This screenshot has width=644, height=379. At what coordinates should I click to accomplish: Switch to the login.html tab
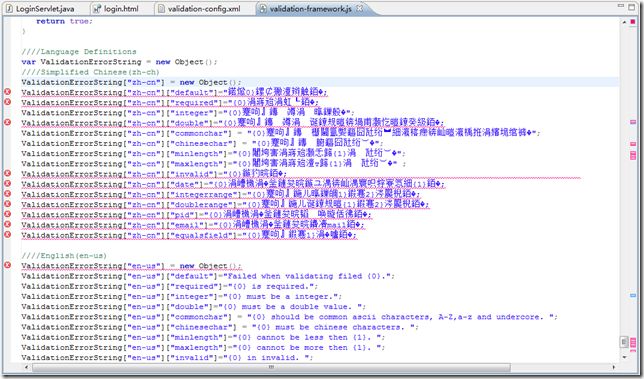coord(121,9)
